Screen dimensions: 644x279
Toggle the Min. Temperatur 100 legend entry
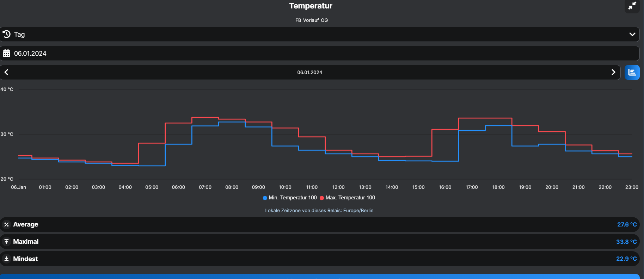point(290,198)
